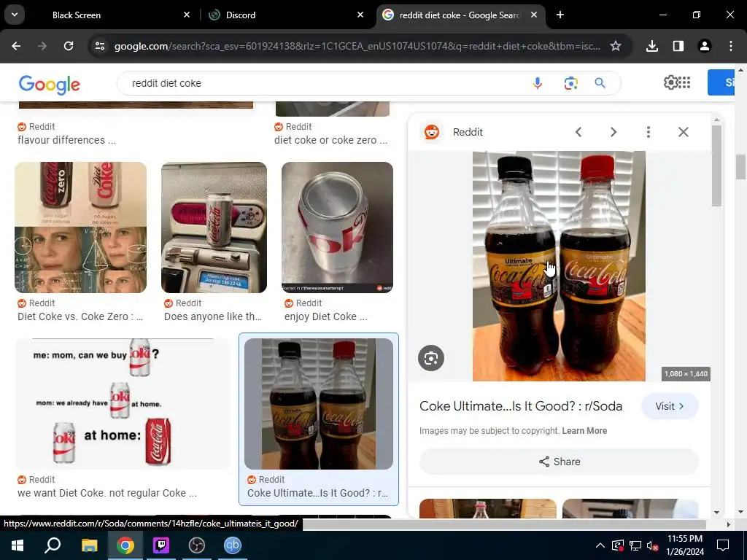
Task: Open the Google apps grid
Action: point(684,82)
